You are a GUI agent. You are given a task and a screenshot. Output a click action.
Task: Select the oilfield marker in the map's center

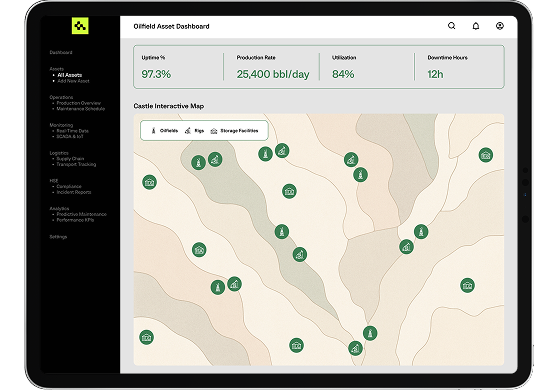point(282,232)
